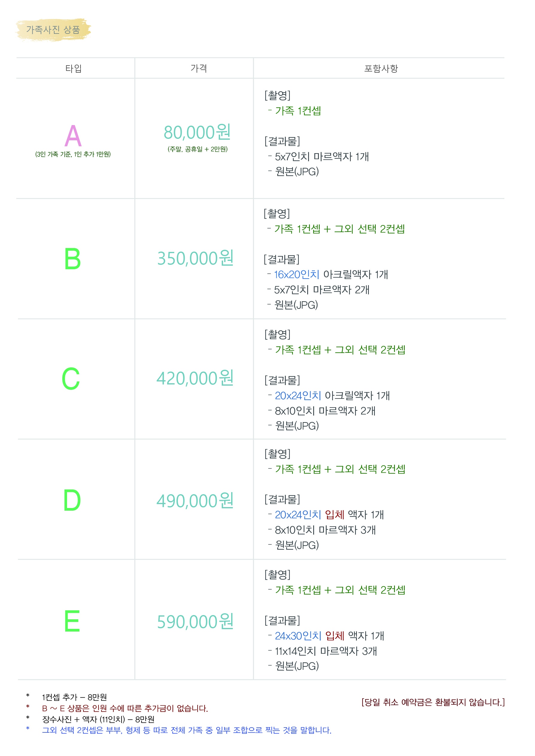Select the green letter D package type

(x=72, y=500)
